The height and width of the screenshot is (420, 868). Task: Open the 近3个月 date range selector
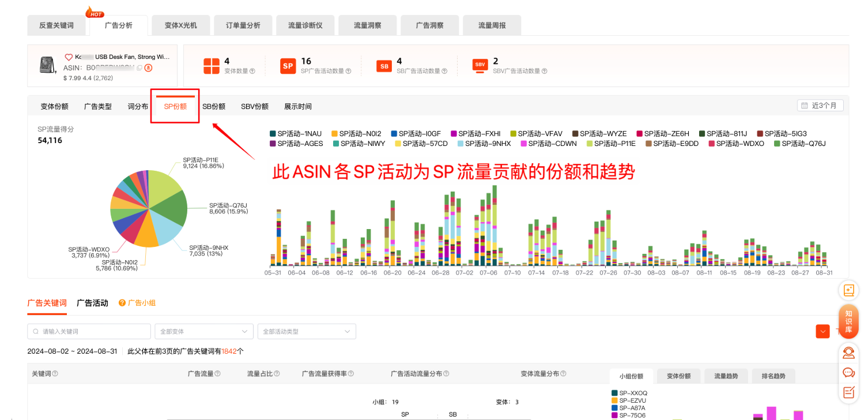(x=820, y=106)
